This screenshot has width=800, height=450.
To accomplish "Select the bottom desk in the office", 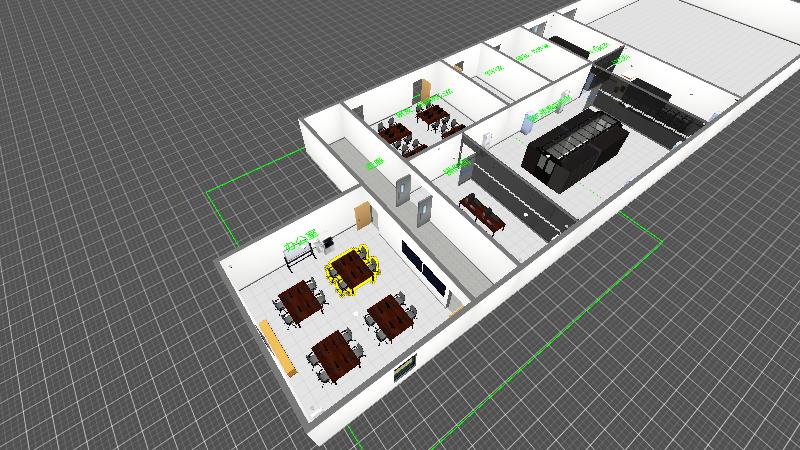I will 334,355.
